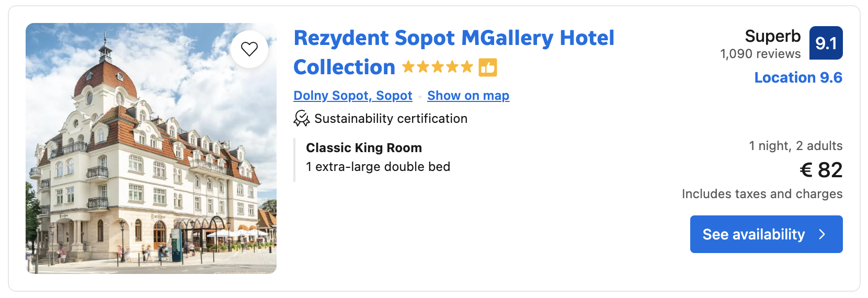Click the Sustainability certification label
The height and width of the screenshot is (298, 868).
pyautogui.click(x=391, y=119)
